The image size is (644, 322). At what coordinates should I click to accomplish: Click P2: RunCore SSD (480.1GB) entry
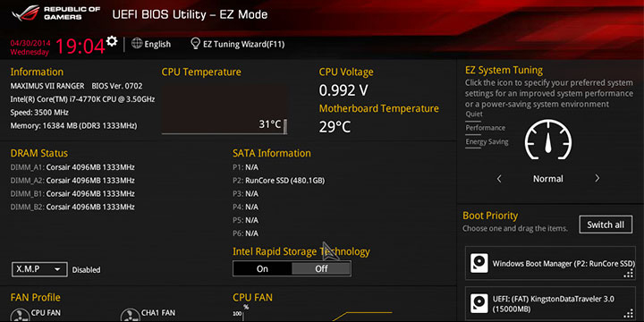tap(278, 181)
